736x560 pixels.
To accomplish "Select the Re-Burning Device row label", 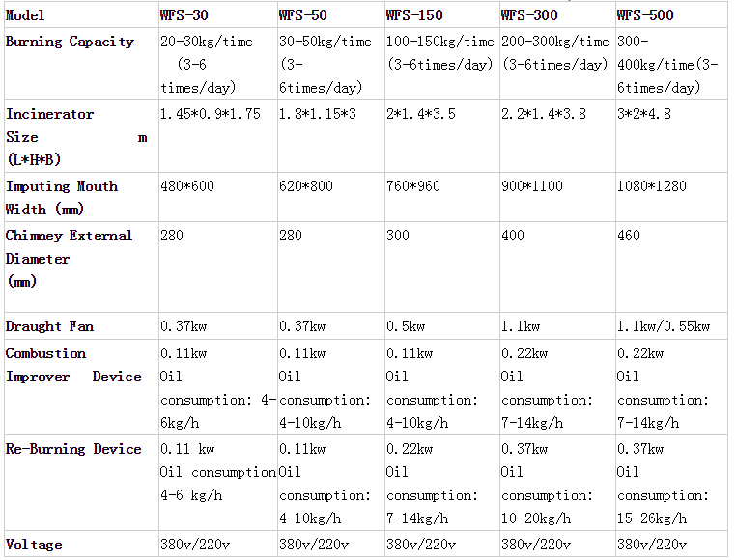I will [73, 449].
